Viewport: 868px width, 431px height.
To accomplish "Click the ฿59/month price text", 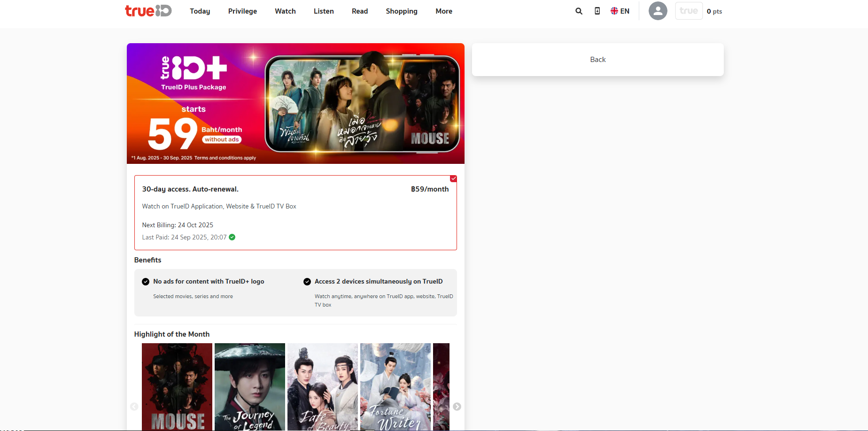I will [x=430, y=189].
